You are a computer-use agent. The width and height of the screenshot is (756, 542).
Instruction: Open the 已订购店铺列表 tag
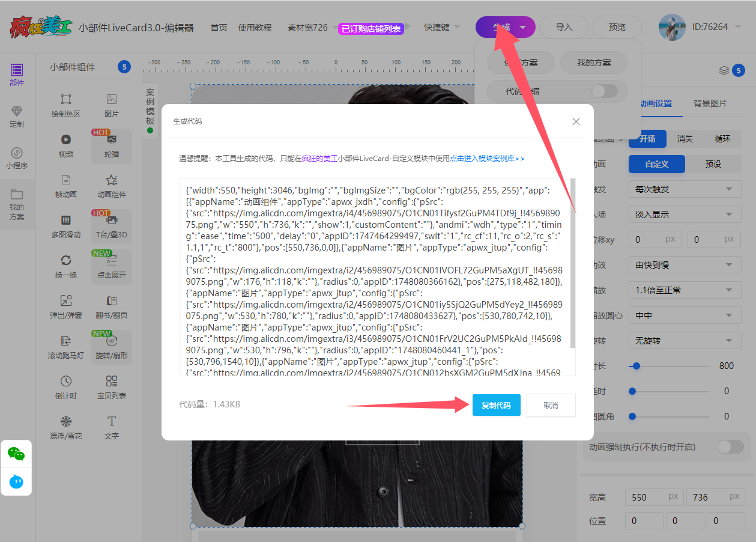(371, 29)
